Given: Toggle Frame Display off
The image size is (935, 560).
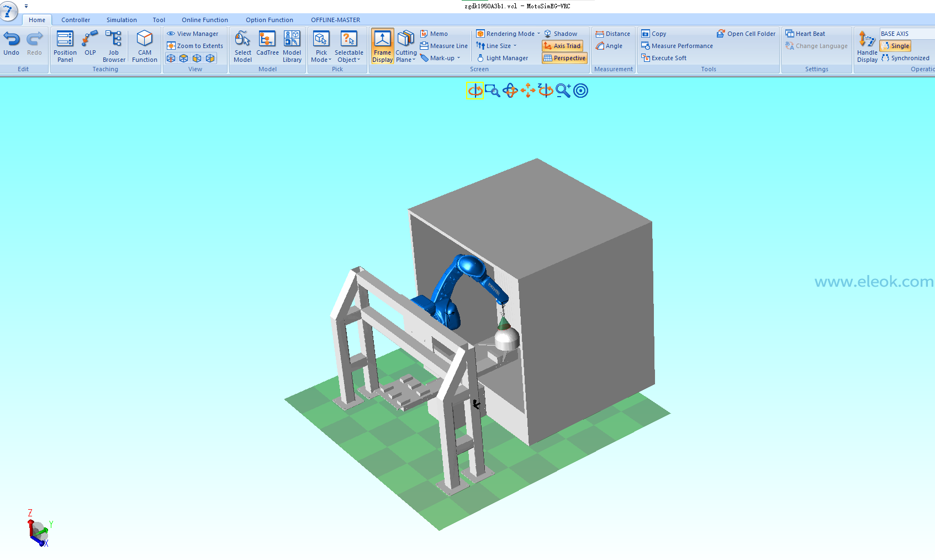Looking at the screenshot, I should coord(382,46).
